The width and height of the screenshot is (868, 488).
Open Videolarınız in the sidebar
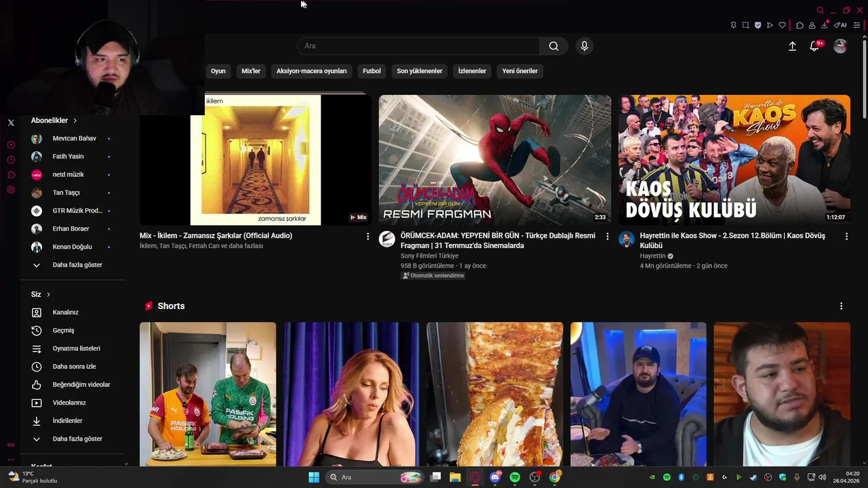pyautogui.click(x=72, y=403)
